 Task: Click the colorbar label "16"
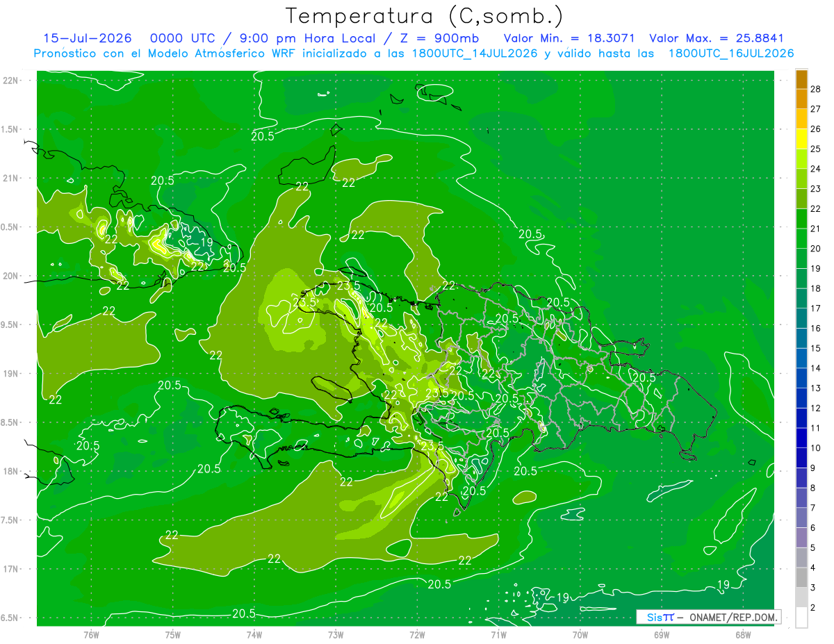[817, 329]
